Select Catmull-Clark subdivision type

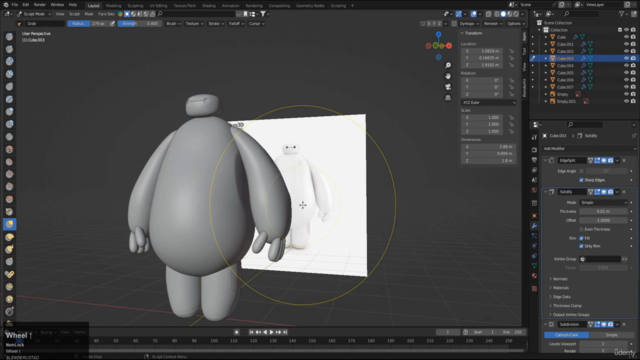point(567,335)
